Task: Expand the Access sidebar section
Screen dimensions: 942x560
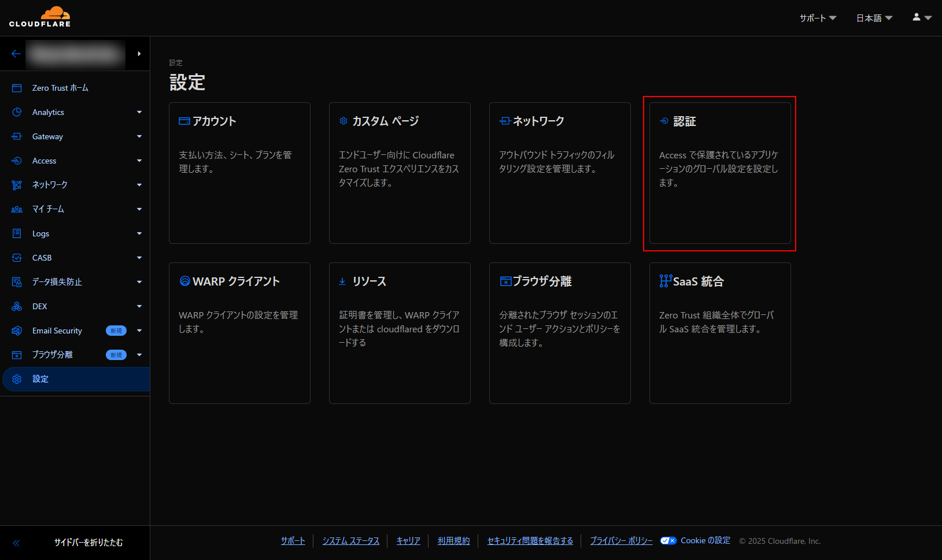Action: pyautogui.click(x=139, y=161)
